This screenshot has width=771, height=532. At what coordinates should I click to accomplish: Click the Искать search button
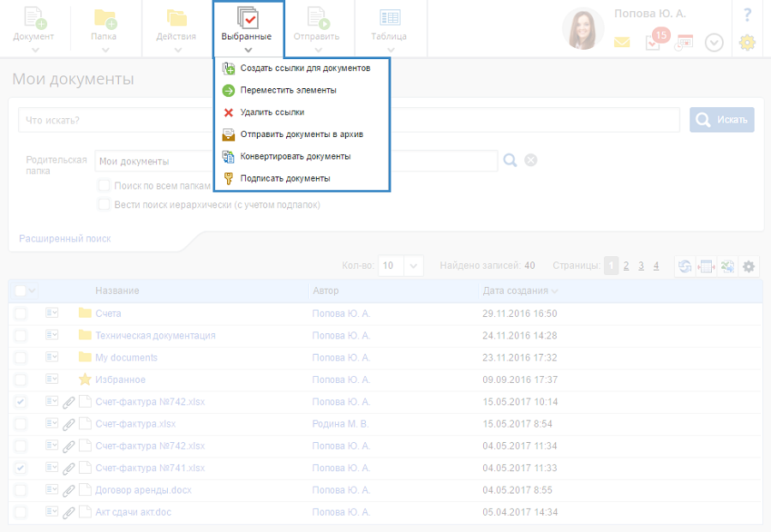(722, 120)
